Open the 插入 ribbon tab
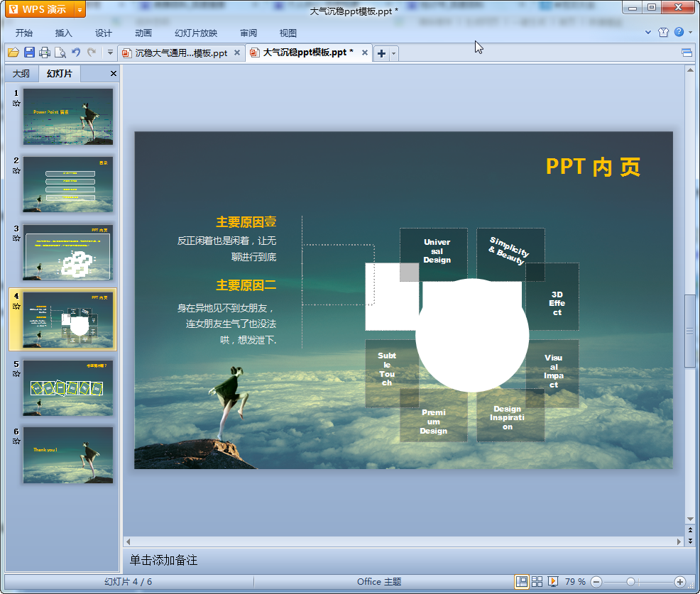Screen dimensions: 700x594 click(x=63, y=33)
